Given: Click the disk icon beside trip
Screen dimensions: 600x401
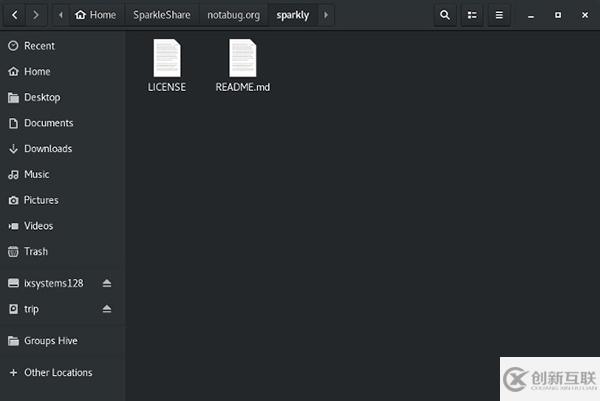Looking at the screenshot, I should coord(13,309).
